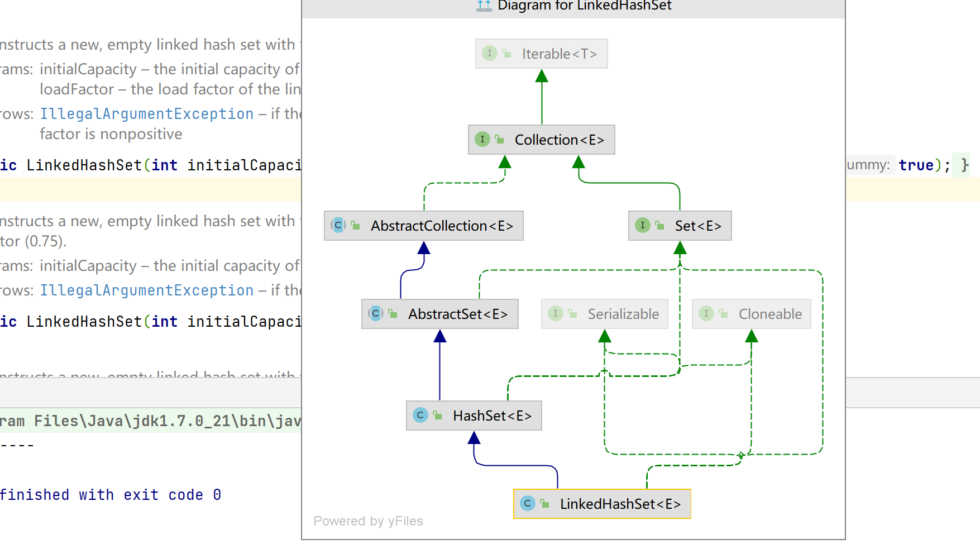Select the Set<E> node label
The width and height of the screenshot is (980, 544).
click(x=698, y=226)
